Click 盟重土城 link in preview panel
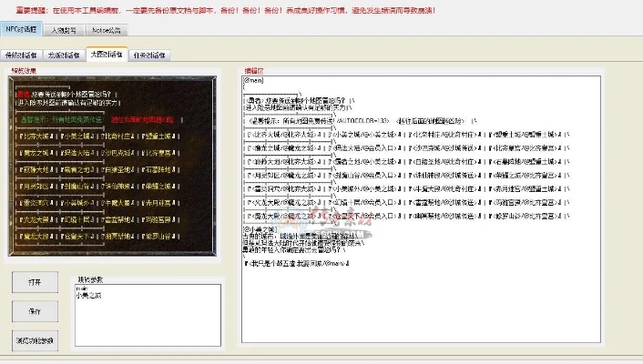The image size is (643, 364). click(158, 136)
